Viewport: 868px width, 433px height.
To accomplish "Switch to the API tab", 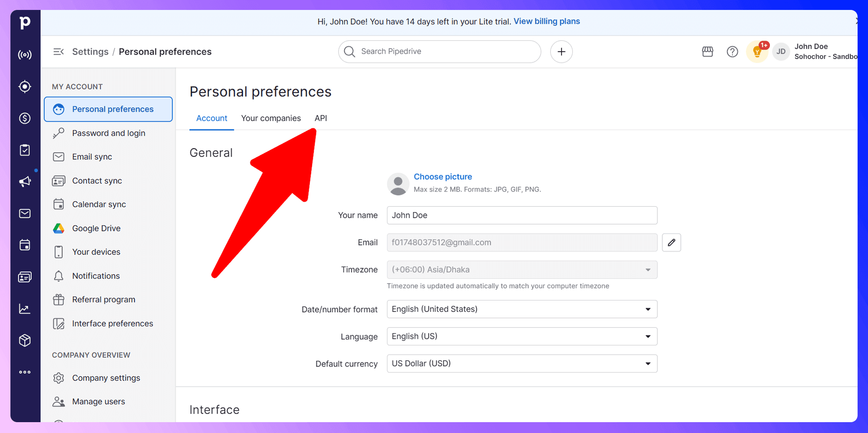I will click(321, 118).
